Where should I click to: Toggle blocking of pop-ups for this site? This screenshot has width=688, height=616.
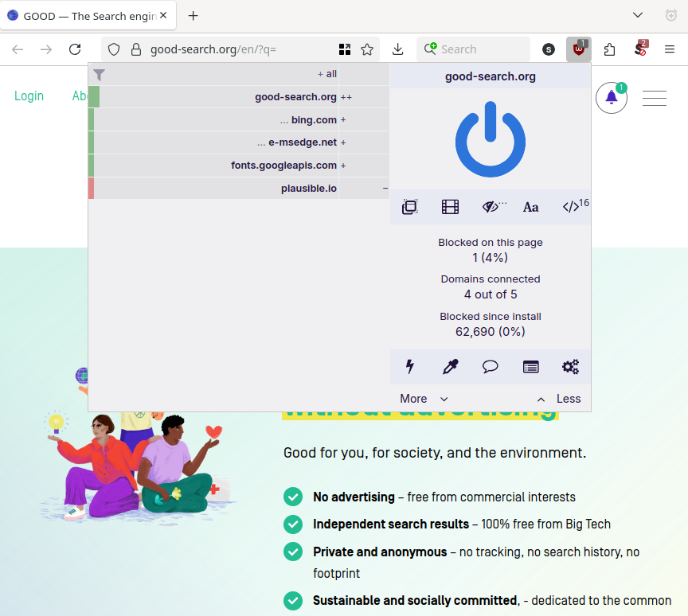coord(409,206)
